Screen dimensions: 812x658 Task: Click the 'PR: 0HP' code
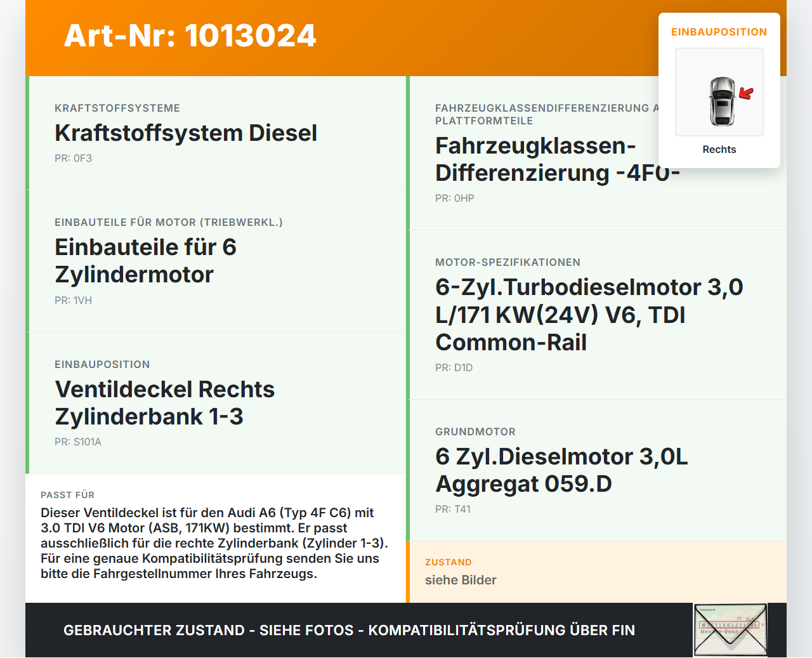click(x=455, y=198)
